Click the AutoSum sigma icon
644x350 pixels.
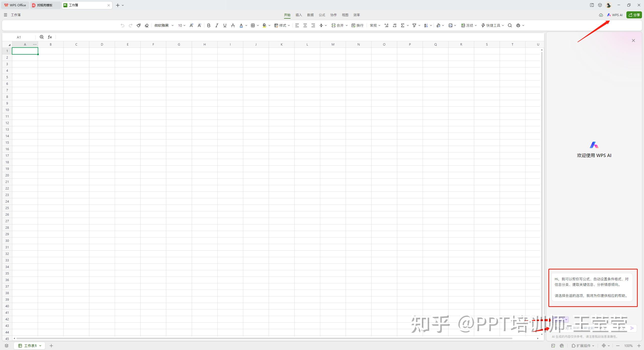(403, 25)
